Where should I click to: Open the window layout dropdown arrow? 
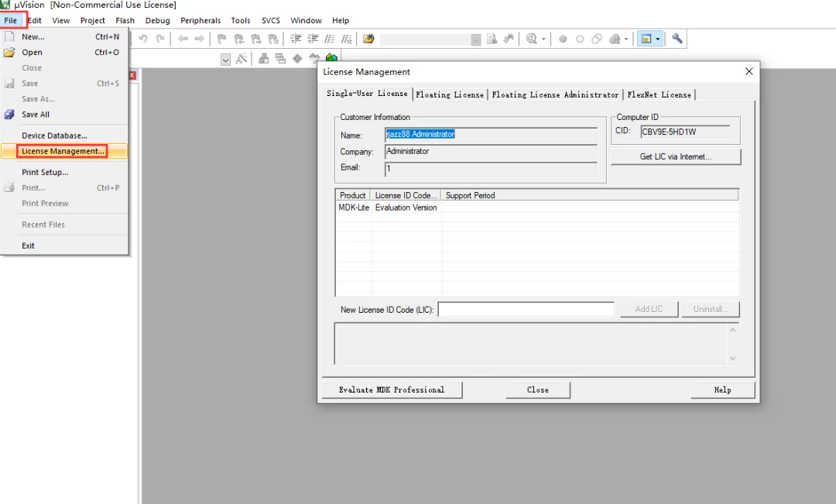(x=658, y=39)
